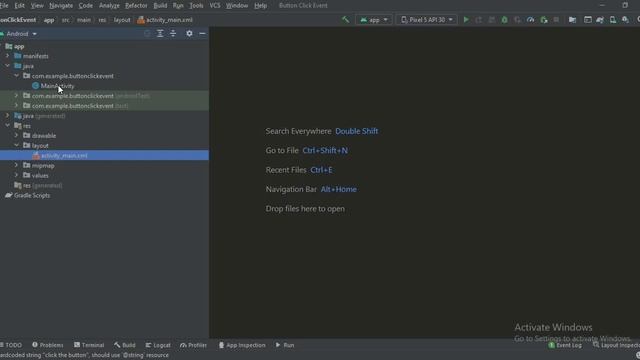Click the Select Opened File target icon
This screenshot has height=360, width=640.
coord(147,34)
